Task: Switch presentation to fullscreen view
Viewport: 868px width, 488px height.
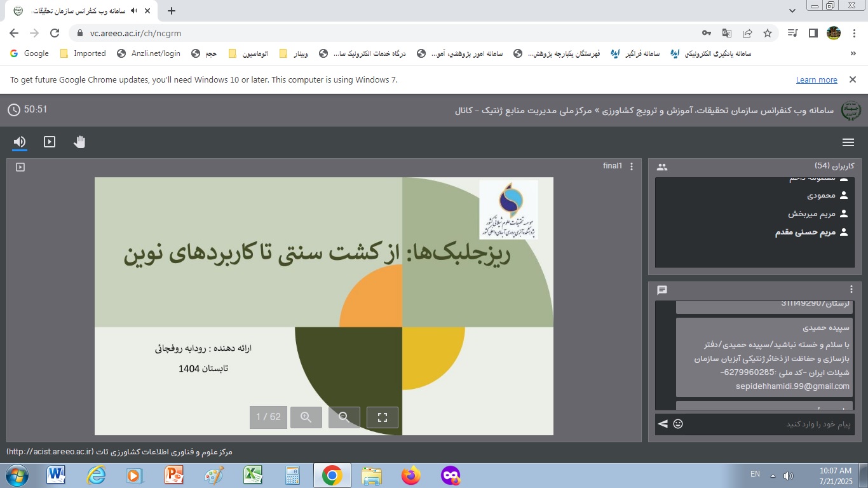Action: pyautogui.click(x=383, y=417)
